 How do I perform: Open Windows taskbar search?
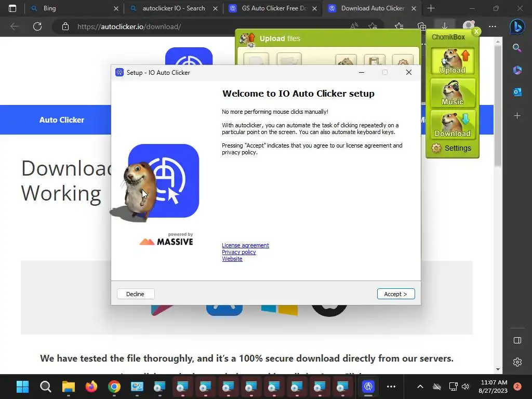[x=46, y=387]
